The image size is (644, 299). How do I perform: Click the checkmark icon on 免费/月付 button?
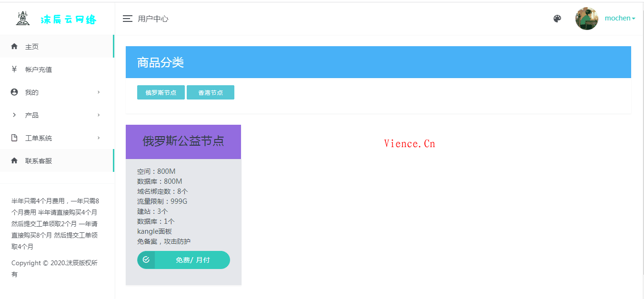(x=146, y=260)
